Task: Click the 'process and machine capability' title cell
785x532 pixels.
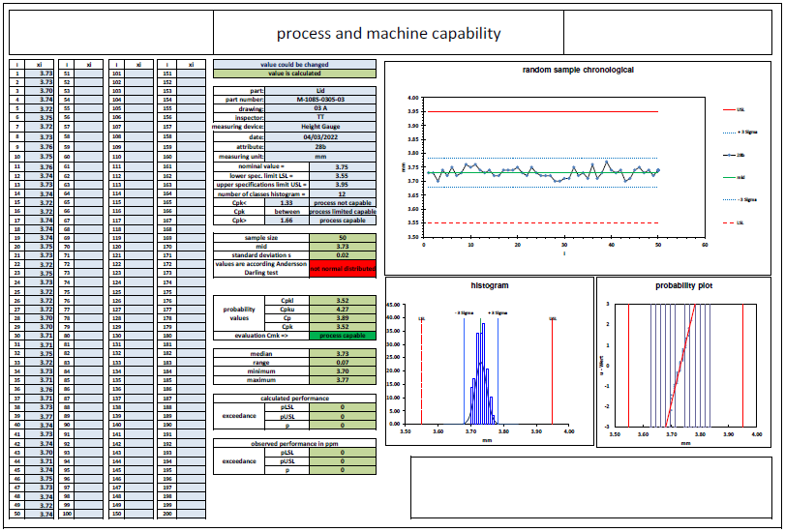Action: pos(388,34)
